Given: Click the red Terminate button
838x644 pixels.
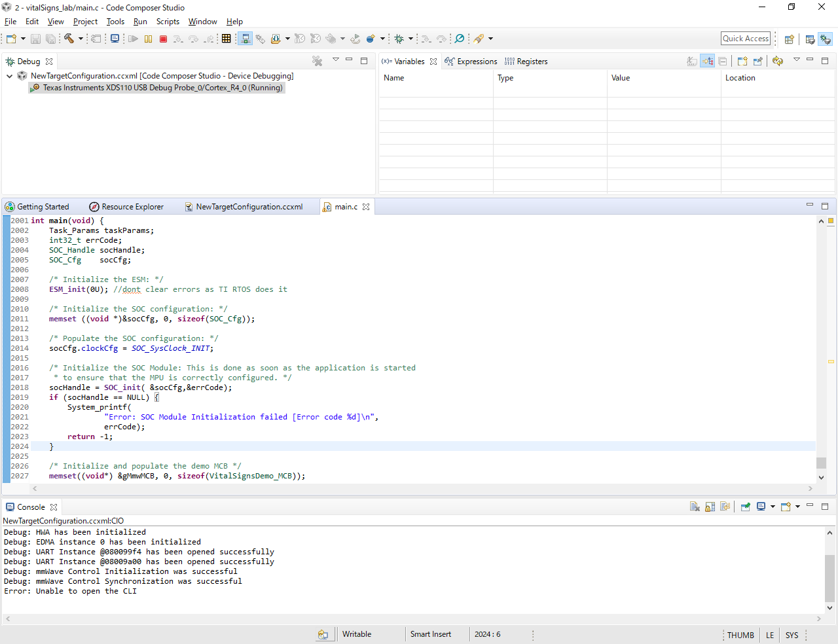Looking at the screenshot, I should [x=164, y=39].
